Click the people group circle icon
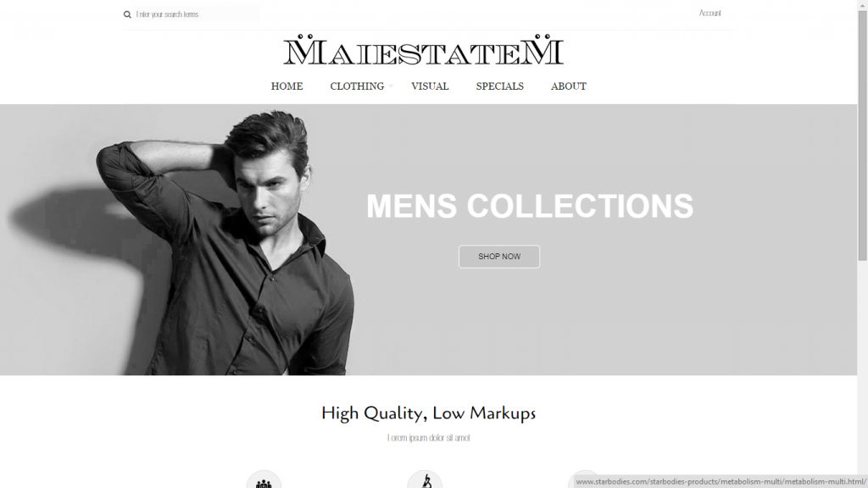 (x=264, y=480)
